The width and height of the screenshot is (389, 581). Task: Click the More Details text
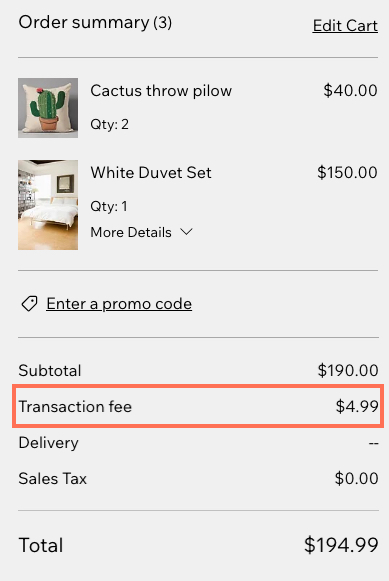[x=131, y=232]
